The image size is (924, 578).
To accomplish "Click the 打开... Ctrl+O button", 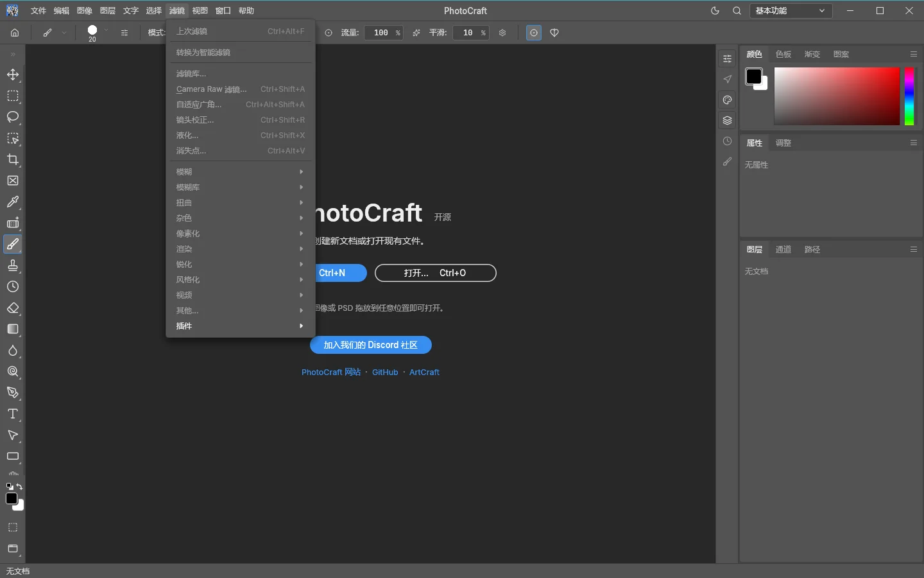I will pos(436,273).
